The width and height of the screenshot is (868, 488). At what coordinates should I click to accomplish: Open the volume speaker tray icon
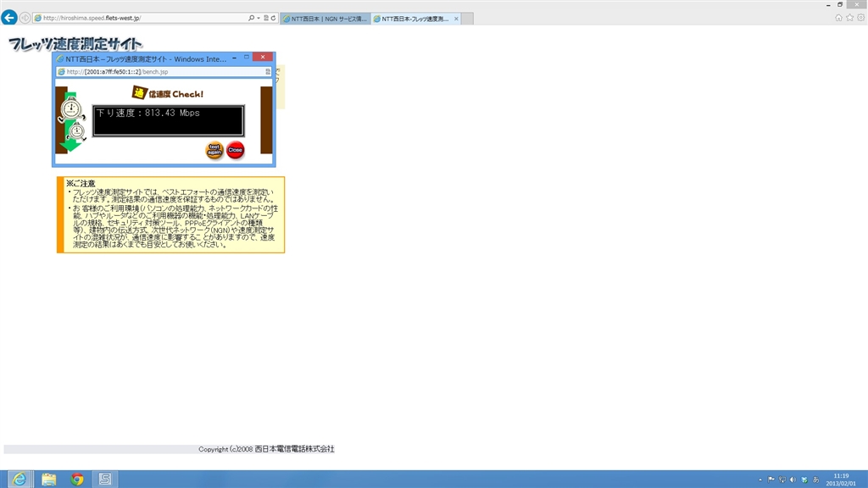point(793,480)
